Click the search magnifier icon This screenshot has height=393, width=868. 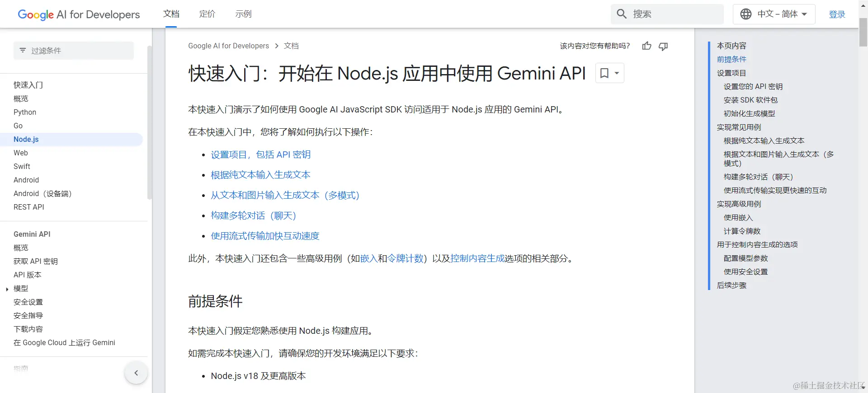(x=622, y=14)
